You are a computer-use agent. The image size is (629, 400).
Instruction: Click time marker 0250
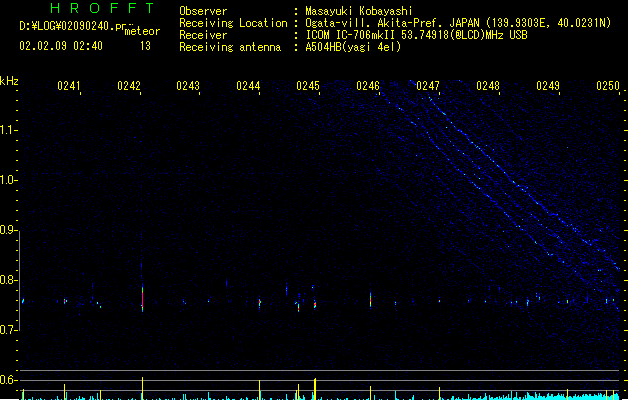click(x=608, y=86)
